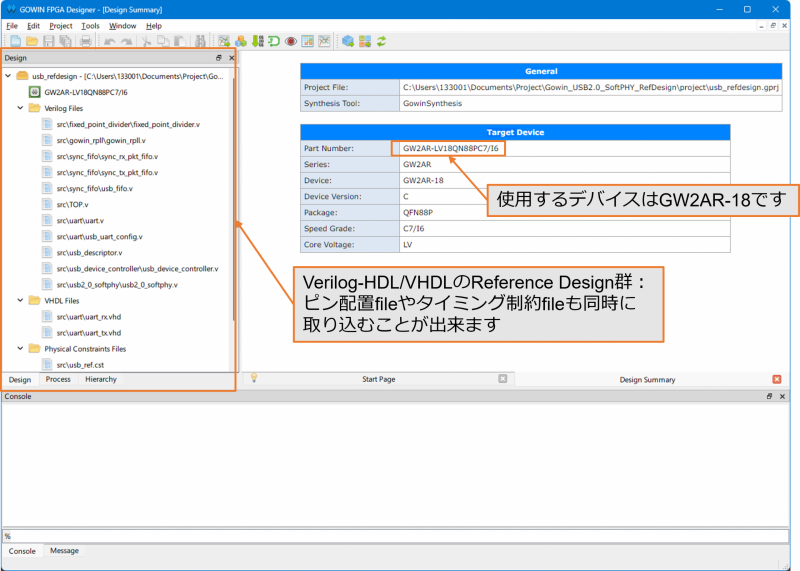The width and height of the screenshot is (800, 571).
Task: Select src\gowin_rpll\gowin_rpll.v file
Action: pos(101,140)
